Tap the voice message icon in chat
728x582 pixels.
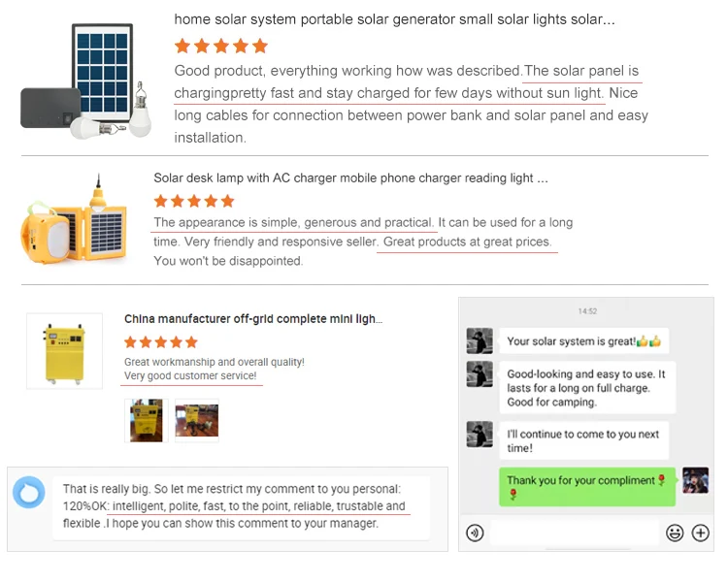click(x=475, y=533)
